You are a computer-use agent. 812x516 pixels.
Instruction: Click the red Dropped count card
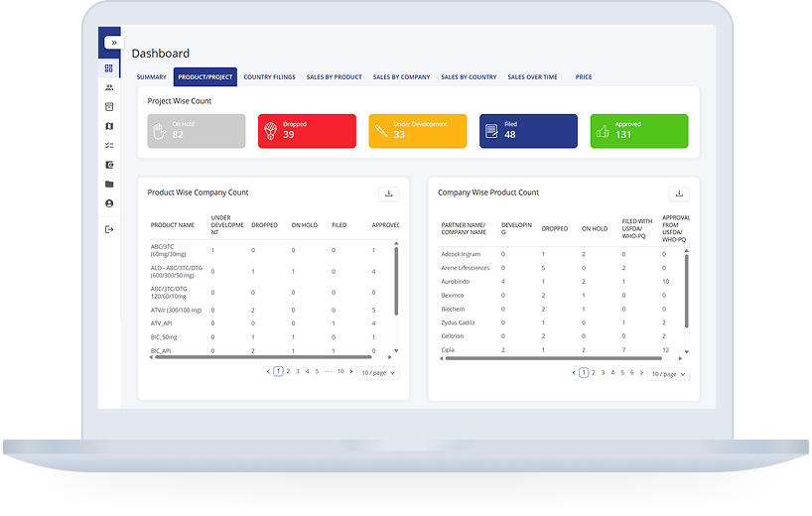point(307,131)
